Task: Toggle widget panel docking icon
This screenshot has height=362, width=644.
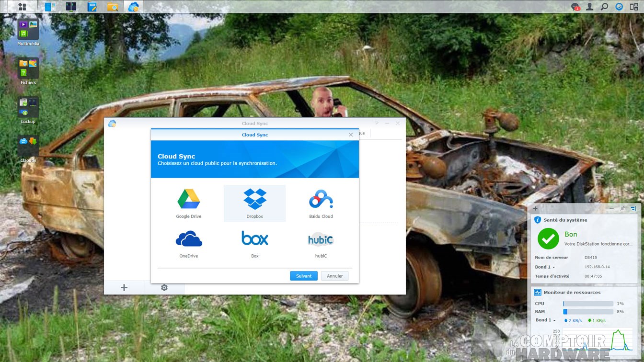Action: (x=633, y=209)
